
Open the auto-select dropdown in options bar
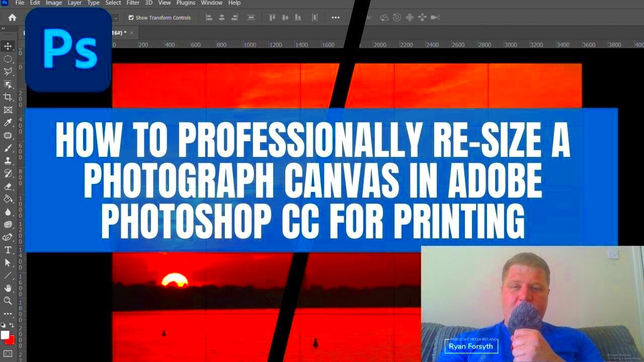[x=116, y=18]
